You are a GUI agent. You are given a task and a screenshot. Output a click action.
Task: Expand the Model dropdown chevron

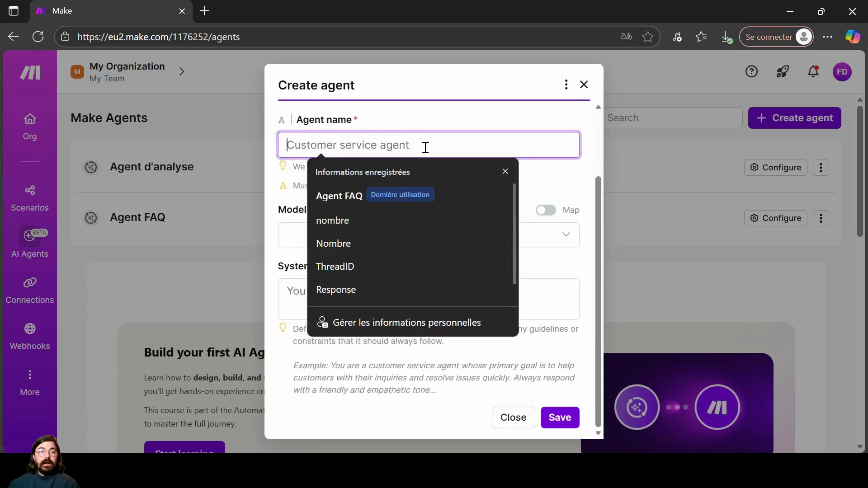[566, 235]
